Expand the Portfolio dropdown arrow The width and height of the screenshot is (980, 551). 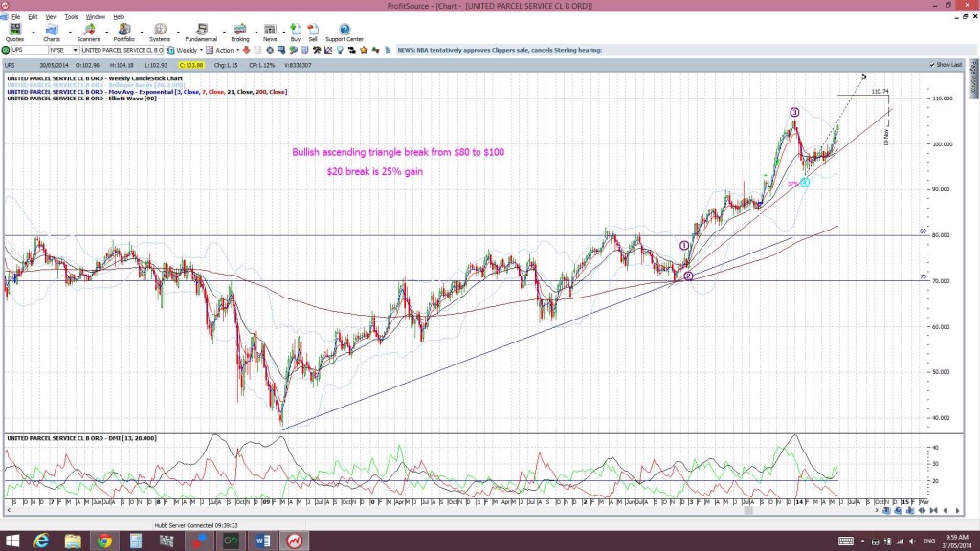[142, 32]
